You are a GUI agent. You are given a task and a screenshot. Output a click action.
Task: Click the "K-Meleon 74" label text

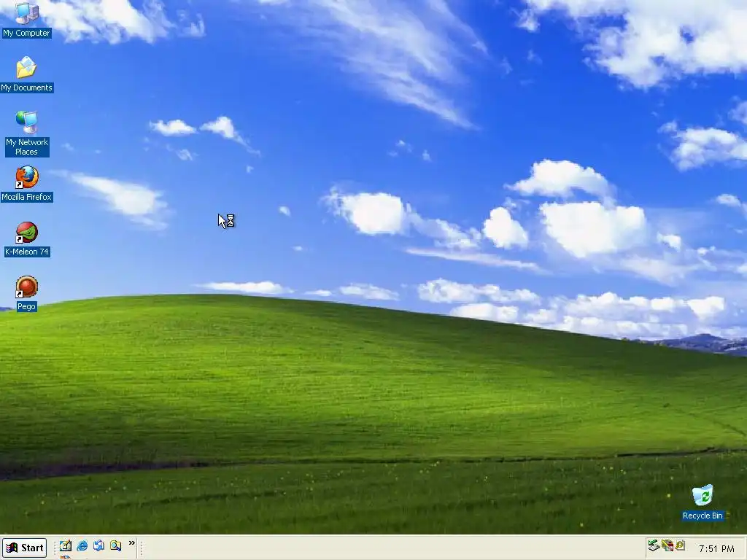tap(27, 252)
